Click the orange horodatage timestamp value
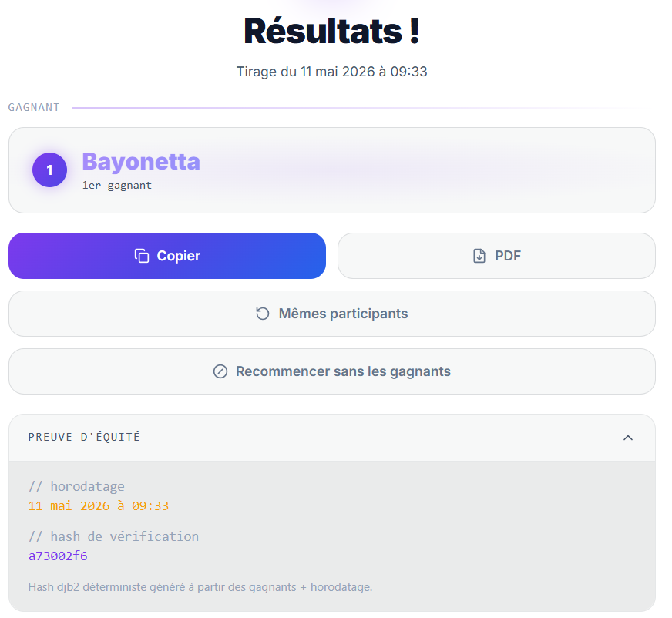This screenshot has width=672, height=618. [x=99, y=506]
